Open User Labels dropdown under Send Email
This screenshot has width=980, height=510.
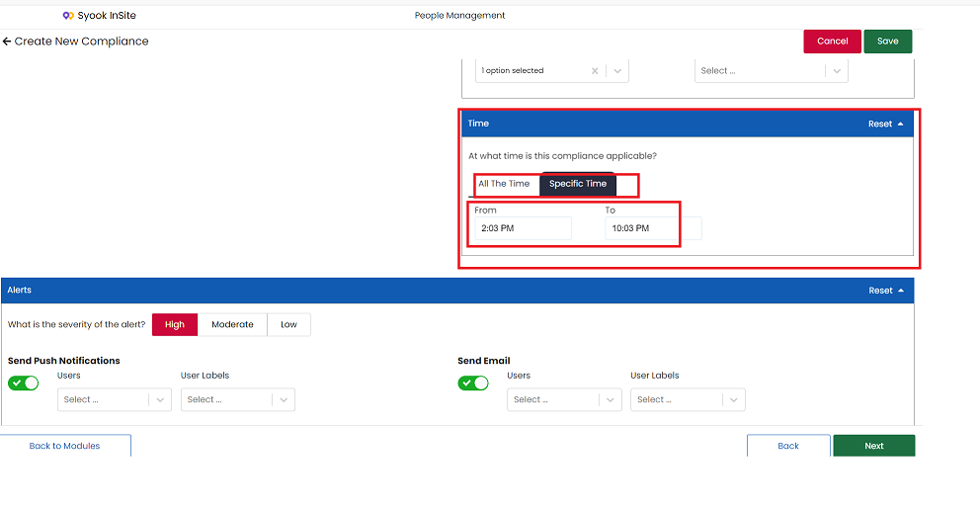point(689,400)
